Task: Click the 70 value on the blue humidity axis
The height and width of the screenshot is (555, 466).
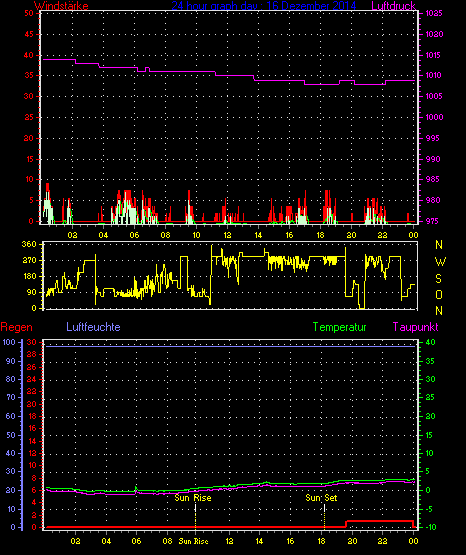Action: (11, 397)
